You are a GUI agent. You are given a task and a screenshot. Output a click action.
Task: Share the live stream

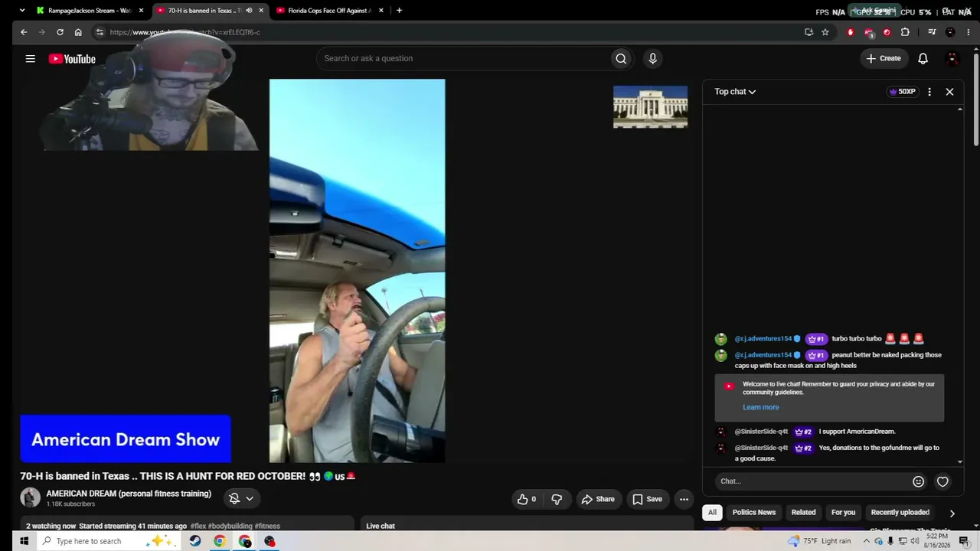(597, 499)
